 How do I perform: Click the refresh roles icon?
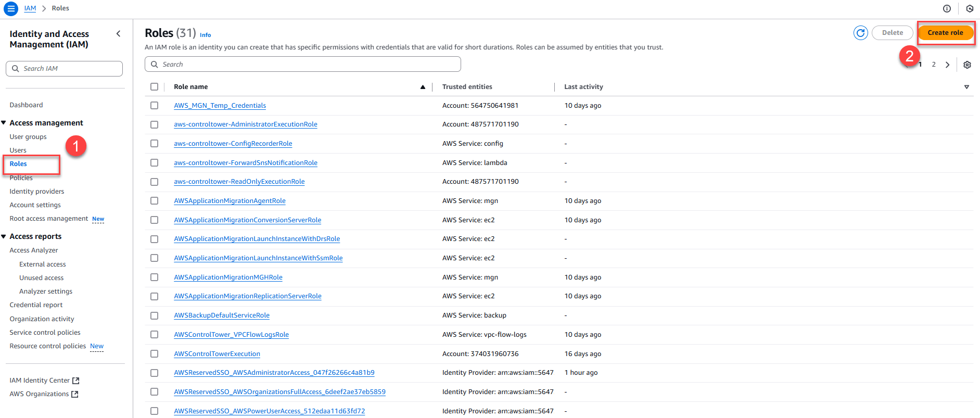[860, 33]
